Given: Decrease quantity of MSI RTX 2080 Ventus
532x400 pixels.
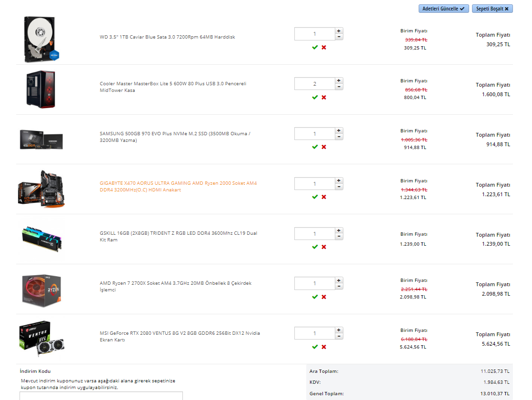Looking at the screenshot, I should click(339, 336).
